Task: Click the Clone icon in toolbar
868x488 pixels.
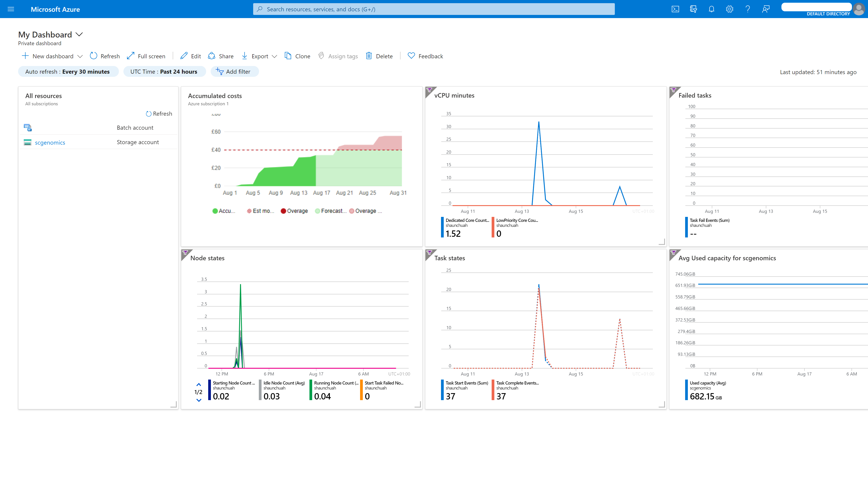Action: pyautogui.click(x=288, y=56)
